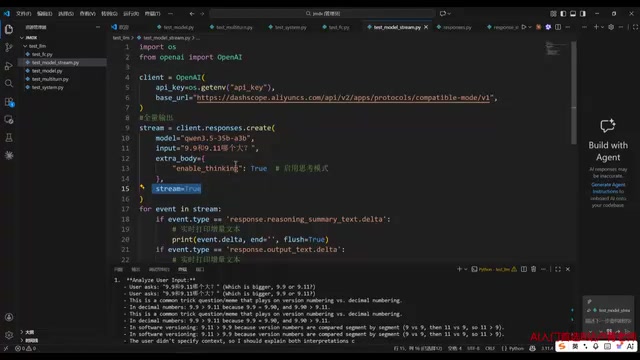Open the run button dropdown arrow
Viewport: 640px width, 360px height.
[530, 27]
